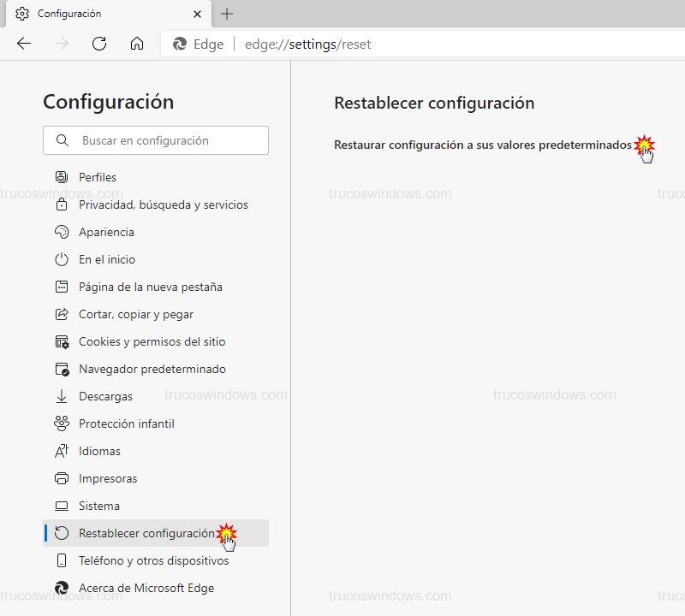Select the Descargas download icon
This screenshot has height=616, width=685.
coord(62,396)
